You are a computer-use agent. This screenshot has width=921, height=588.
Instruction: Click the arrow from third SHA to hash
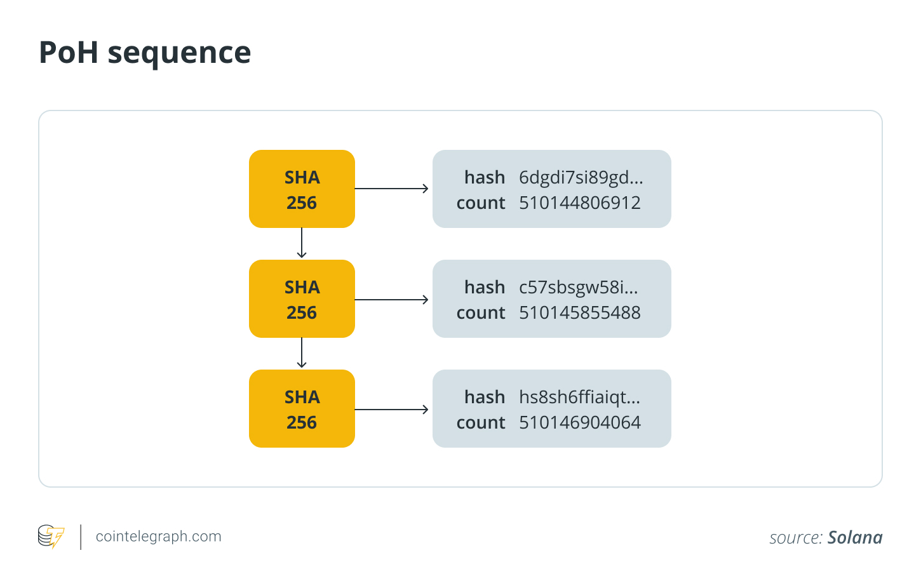(391, 410)
